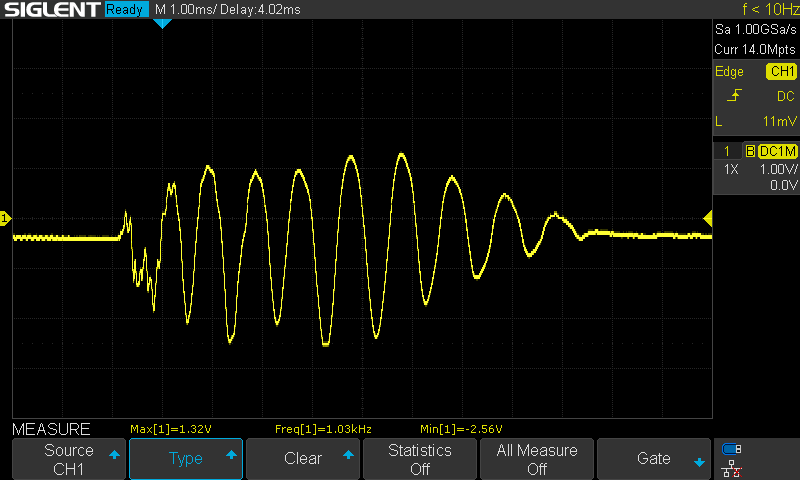Click the LAN network status icon

[732, 467]
